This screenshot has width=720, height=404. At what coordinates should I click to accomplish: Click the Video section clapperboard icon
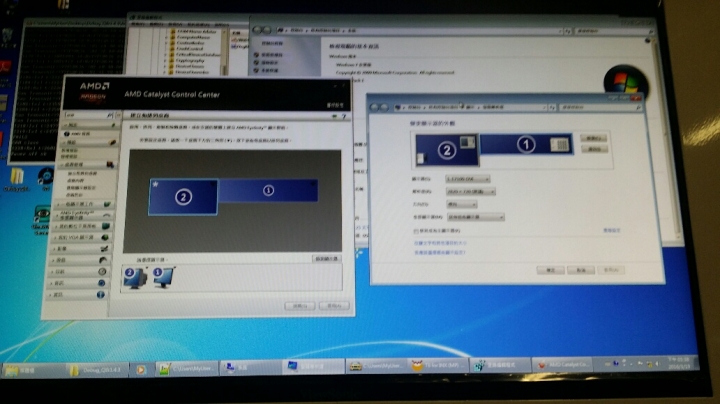104,249
